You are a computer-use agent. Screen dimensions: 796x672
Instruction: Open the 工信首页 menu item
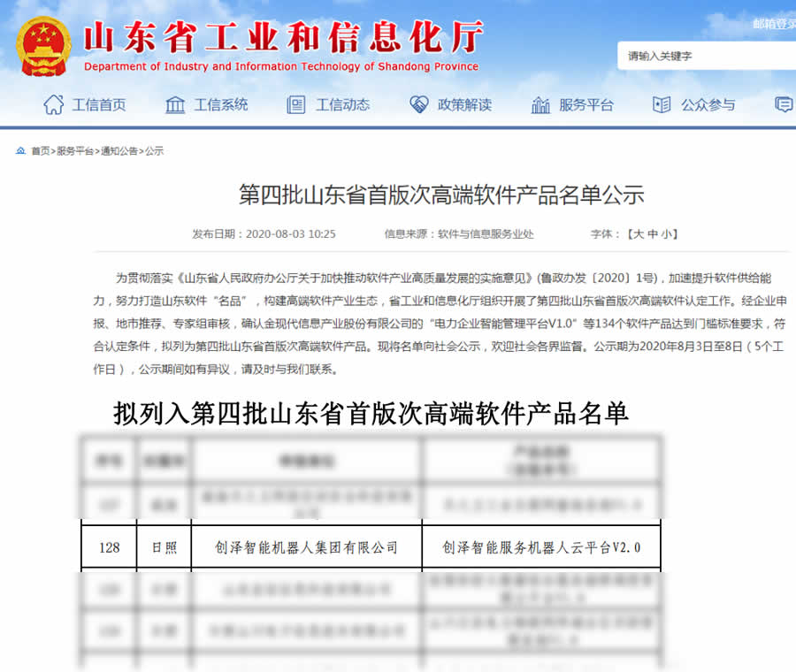[x=99, y=104]
